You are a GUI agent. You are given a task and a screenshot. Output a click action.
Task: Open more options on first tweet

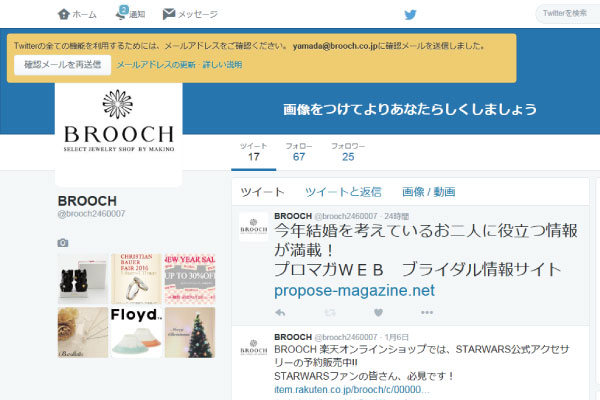pos(427,313)
